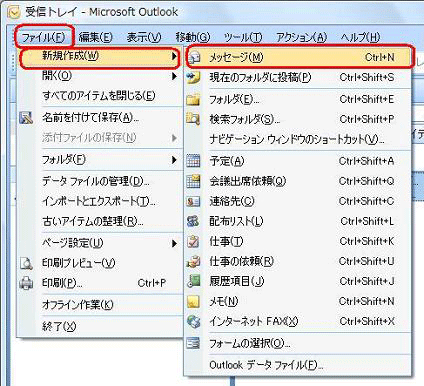This screenshot has height=386, width=424.
Task: Click the Contact card icon
Action: click(193, 201)
